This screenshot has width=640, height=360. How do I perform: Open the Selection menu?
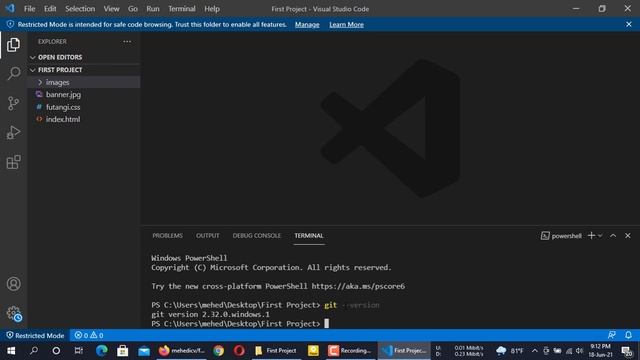click(80, 9)
